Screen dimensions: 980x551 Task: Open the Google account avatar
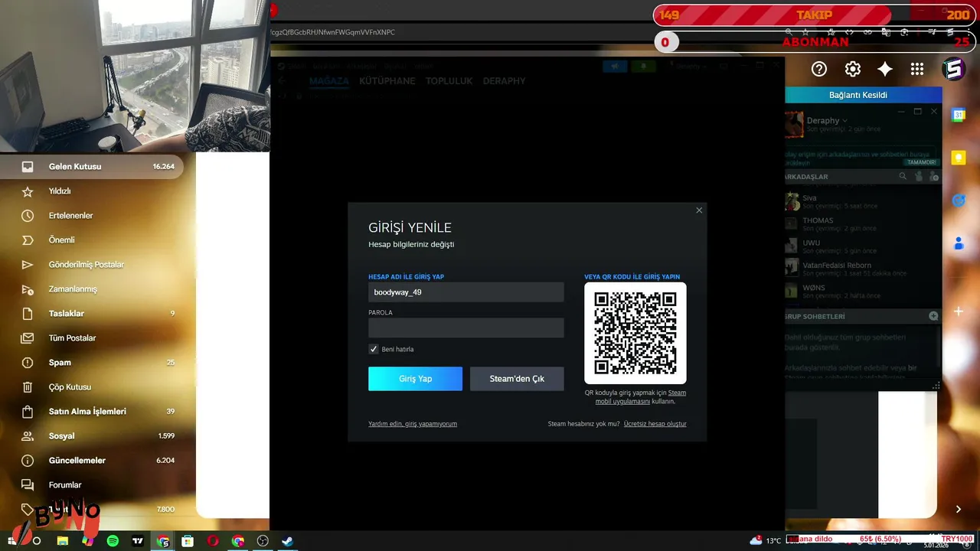point(954,69)
